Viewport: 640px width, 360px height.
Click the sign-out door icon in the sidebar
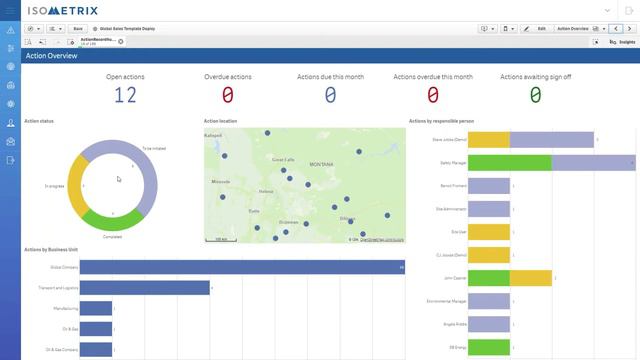(x=11, y=160)
